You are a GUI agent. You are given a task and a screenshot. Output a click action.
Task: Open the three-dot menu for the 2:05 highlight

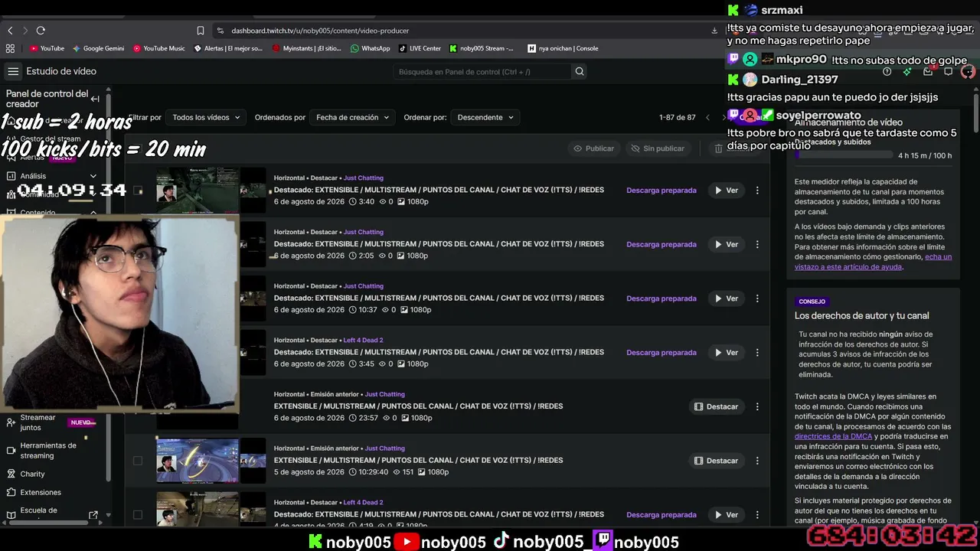pyautogui.click(x=757, y=244)
